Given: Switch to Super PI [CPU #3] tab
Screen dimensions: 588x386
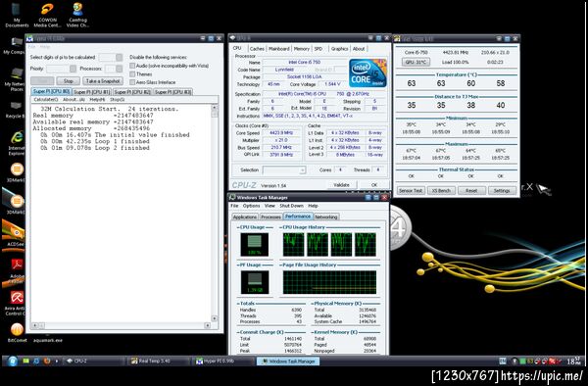Looking at the screenshot, I should click(x=172, y=92).
